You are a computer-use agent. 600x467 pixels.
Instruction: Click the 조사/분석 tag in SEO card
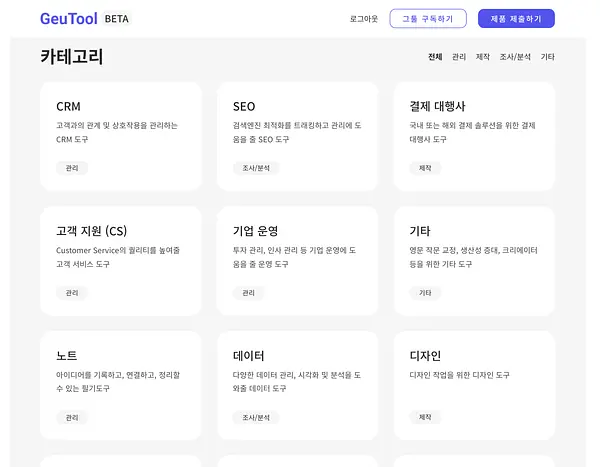click(x=256, y=168)
